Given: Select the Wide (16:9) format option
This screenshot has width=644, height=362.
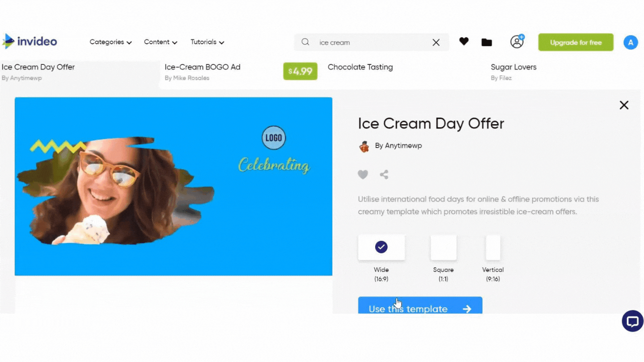Looking at the screenshot, I should 381,247.
